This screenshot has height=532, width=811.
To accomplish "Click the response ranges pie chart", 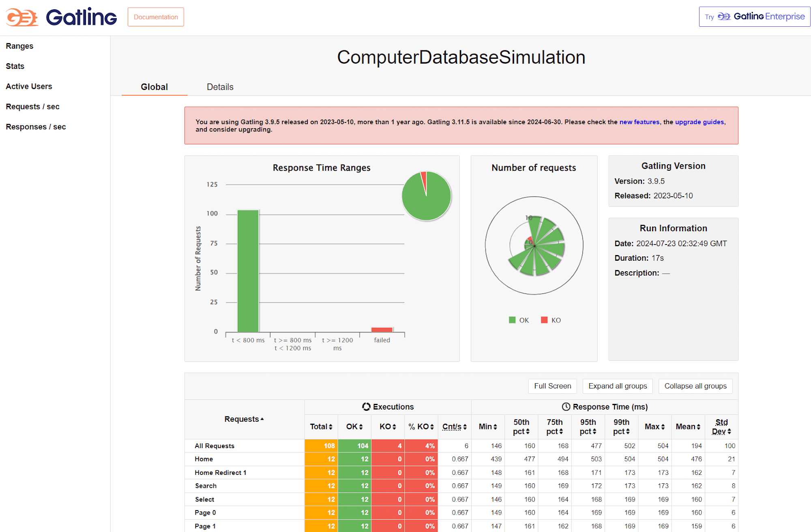I will (x=426, y=196).
